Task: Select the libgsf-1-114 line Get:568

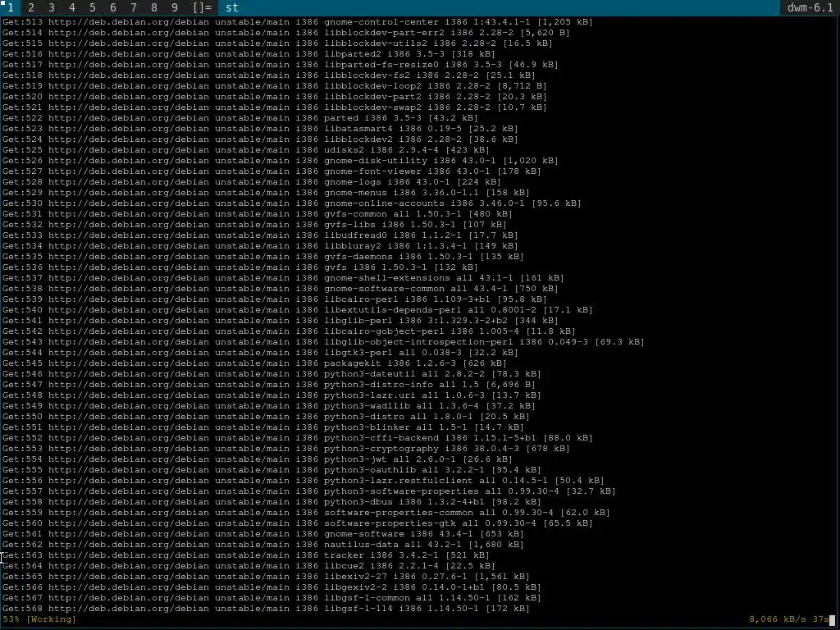Action: 266,609
